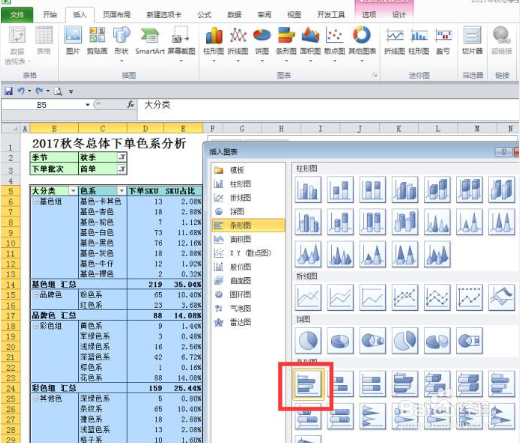This screenshot has width=521, height=443.
Task: Pick the 3-D Pyramid chart thumbnail
Action: pyautogui.click(x=437, y=254)
